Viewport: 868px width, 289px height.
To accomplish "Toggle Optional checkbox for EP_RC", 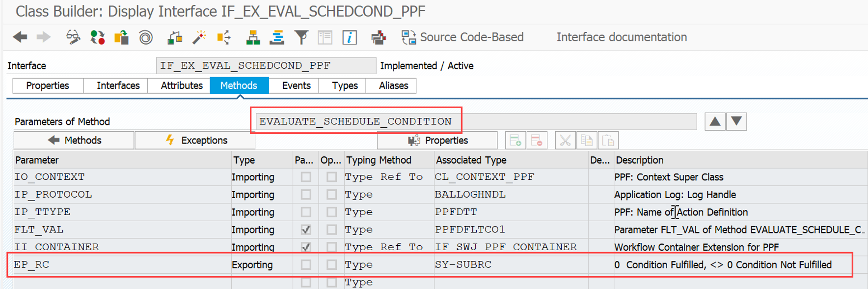I will (332, 265).
